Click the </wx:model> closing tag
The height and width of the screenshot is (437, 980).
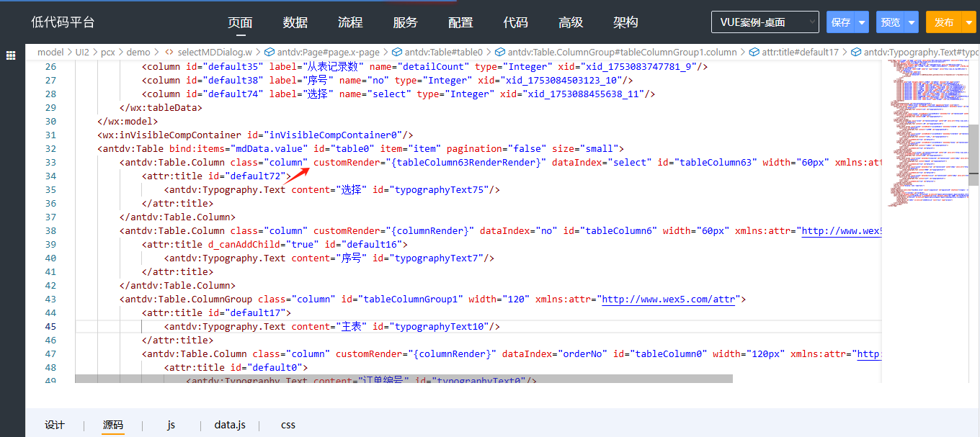click(128, 121)
